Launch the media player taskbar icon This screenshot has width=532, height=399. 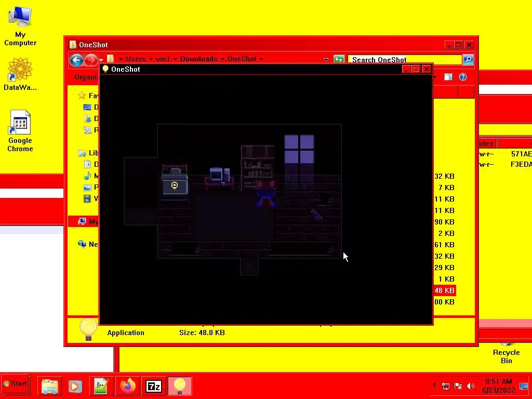pos(75,386)
